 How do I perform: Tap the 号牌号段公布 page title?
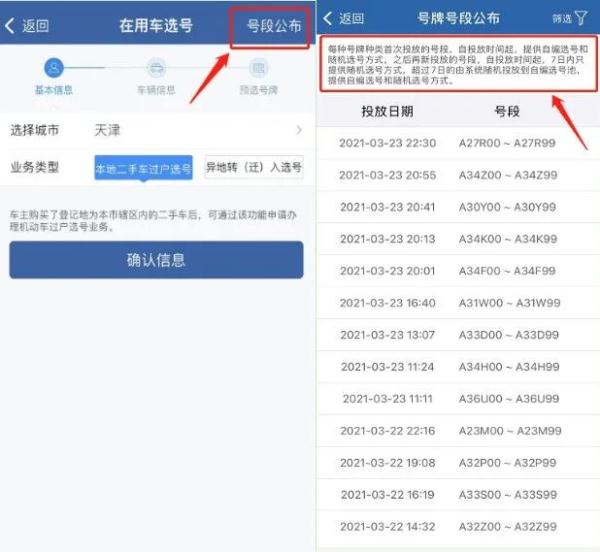coord(458,18)
